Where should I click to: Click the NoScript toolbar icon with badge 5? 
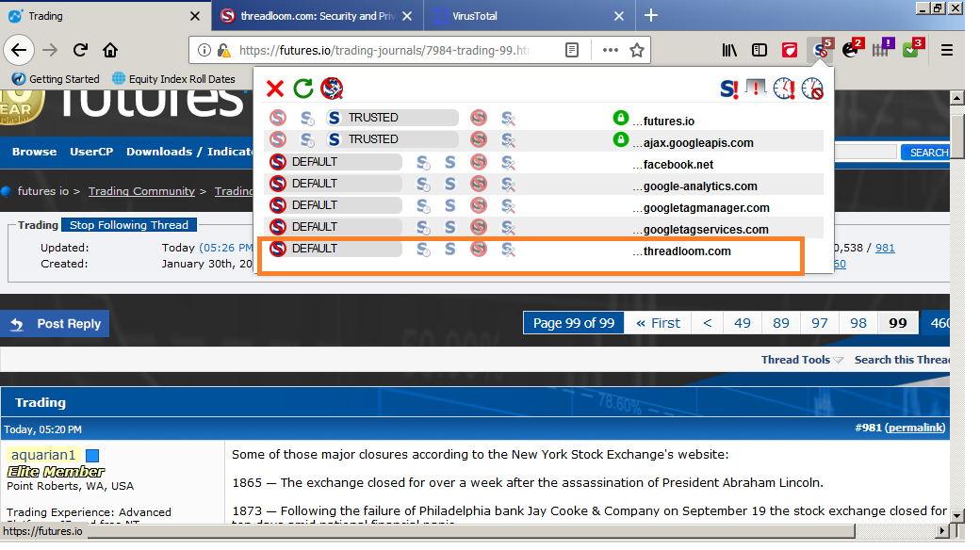tap(822, 50)
